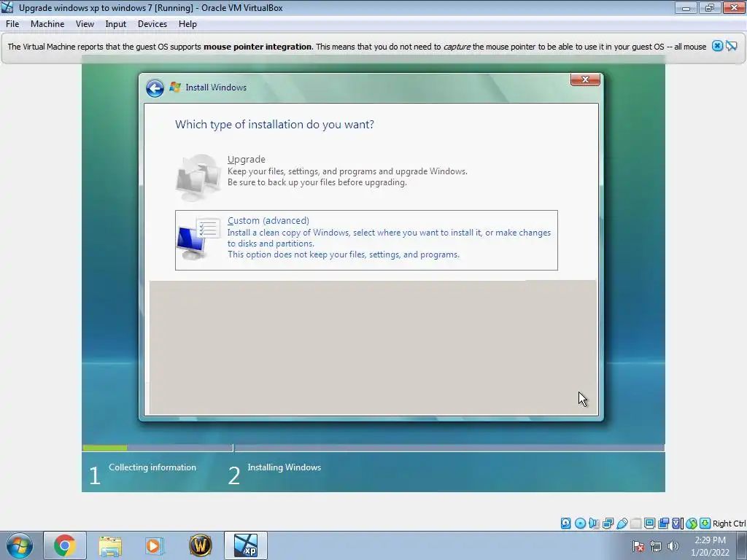Click the Windows flag icon beside Install Windows
The width and height of the screenshot is (747, 560).
(x=175, y=87)
